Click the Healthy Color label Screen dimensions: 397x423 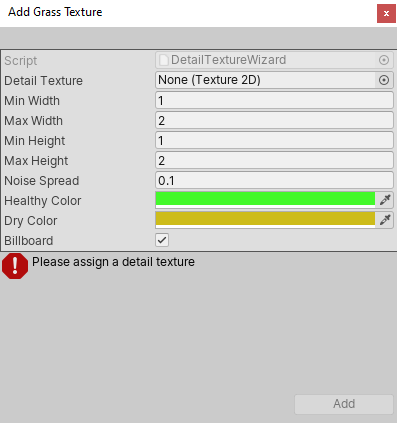[x=43, y=201]
